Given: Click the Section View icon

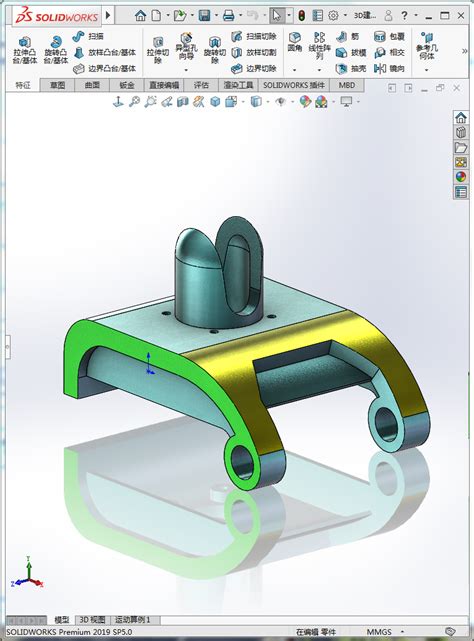Looking at the screenshot, I should tap(183, 101).
